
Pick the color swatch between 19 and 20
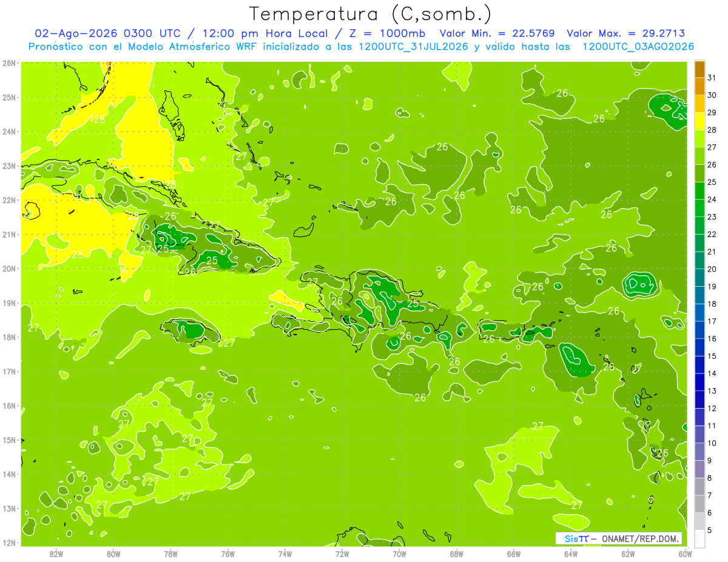[x=699, y=278]
